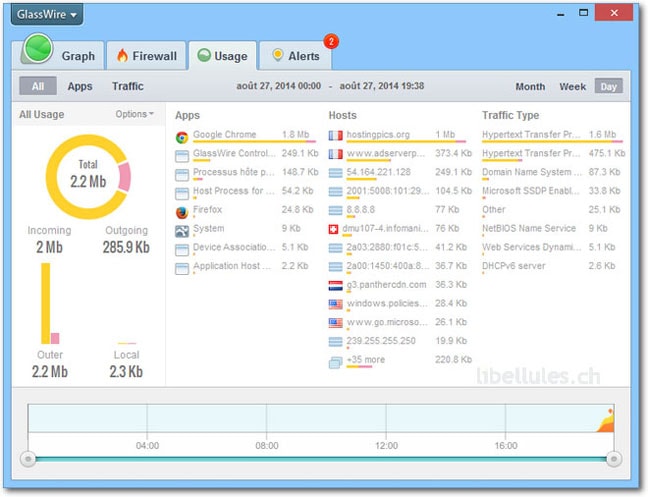Image resolution: width=648 pixels, height=497 pixels.
Task: Switch time range to Month
Action: point(530,87)
